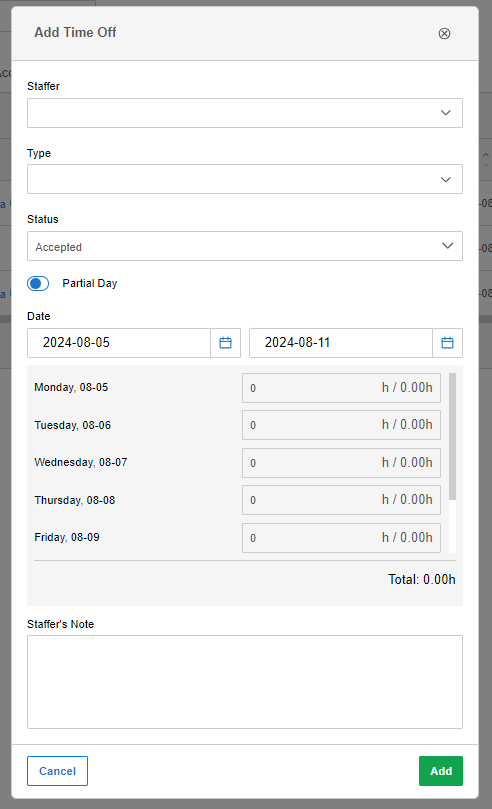
Task: Expand the Staffer dropdown
Action: coord(245,113)
